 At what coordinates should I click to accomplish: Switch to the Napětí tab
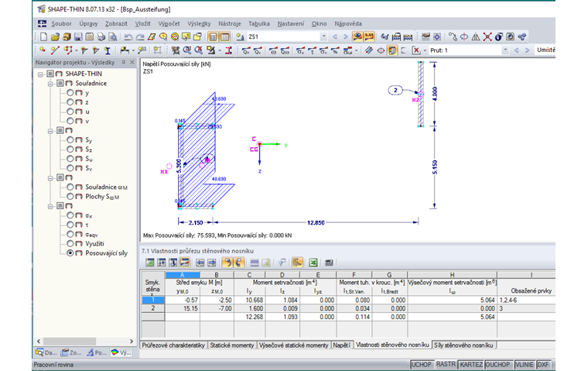pyautogui.click(x=341, y=345)
